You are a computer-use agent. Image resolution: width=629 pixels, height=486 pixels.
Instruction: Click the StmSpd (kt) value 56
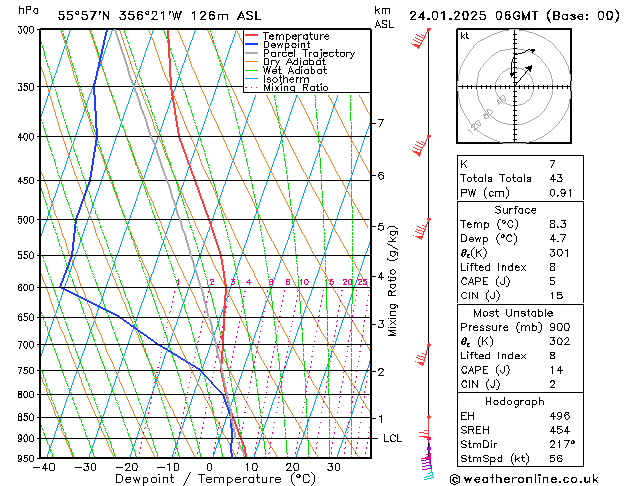coord(556,459)
